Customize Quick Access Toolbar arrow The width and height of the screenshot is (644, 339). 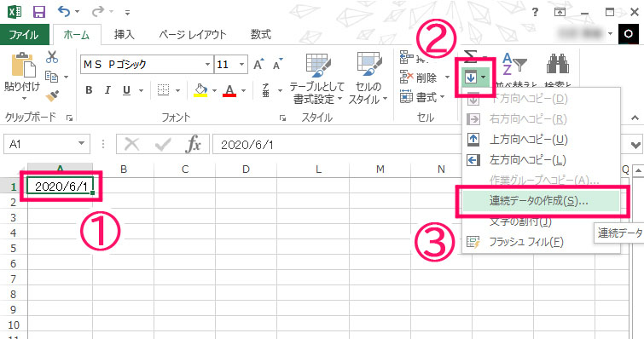point(128,13)
